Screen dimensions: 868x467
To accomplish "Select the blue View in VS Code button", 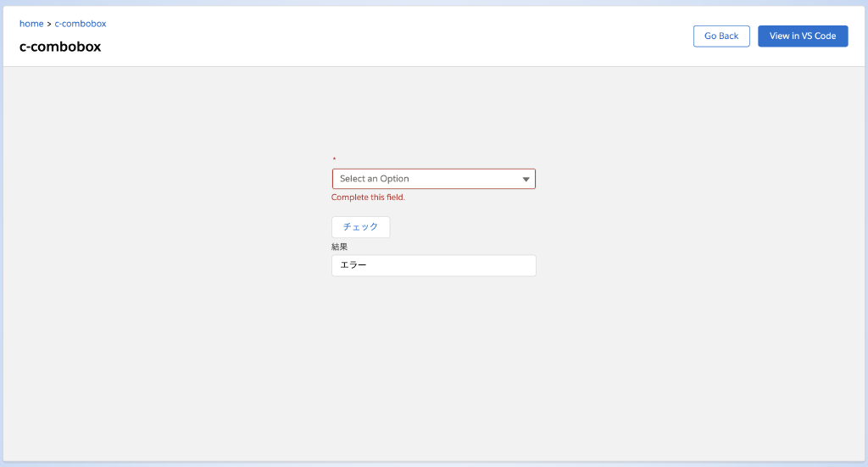I will [x=803, y=36].
